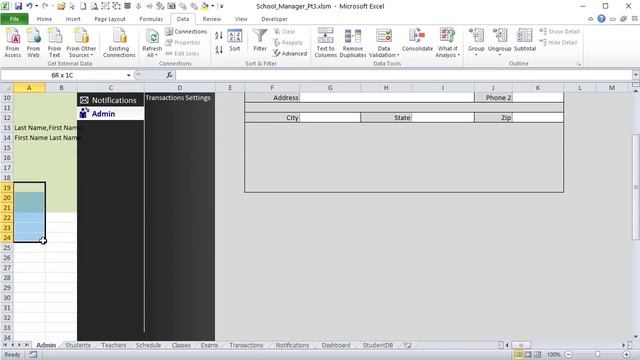Image resolution: width=640 pixels, height=360 pixels.
Task: Zoom out with minus button
Action: [569, 355]
